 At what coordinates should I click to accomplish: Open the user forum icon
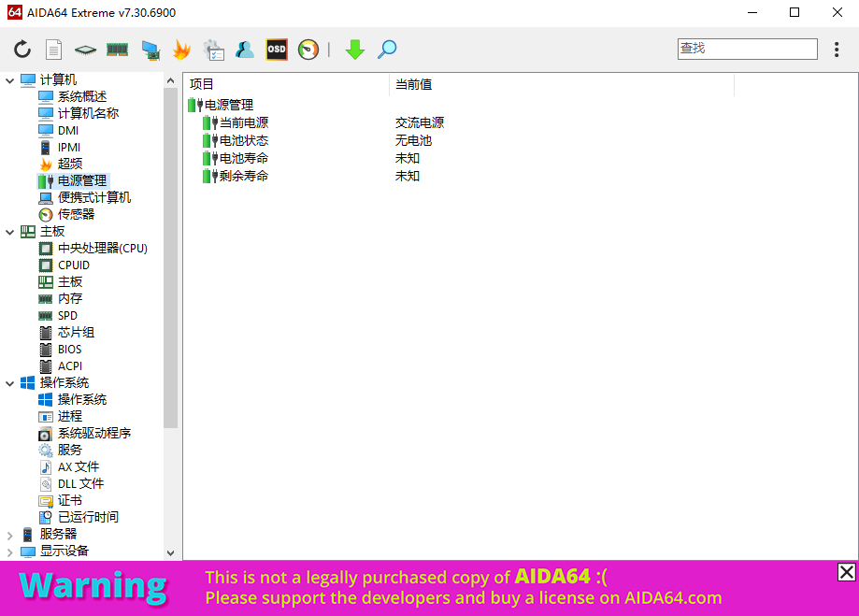pyautogui.click(x=244, y=50)
